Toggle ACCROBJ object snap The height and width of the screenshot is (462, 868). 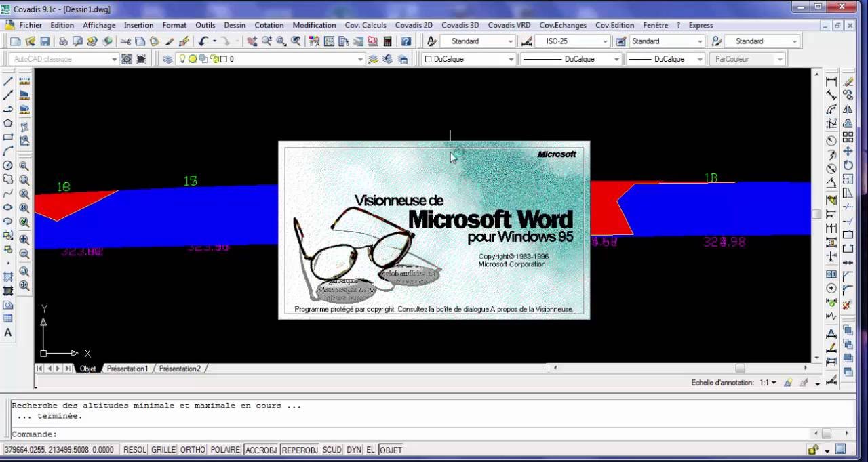click(262, 450)
